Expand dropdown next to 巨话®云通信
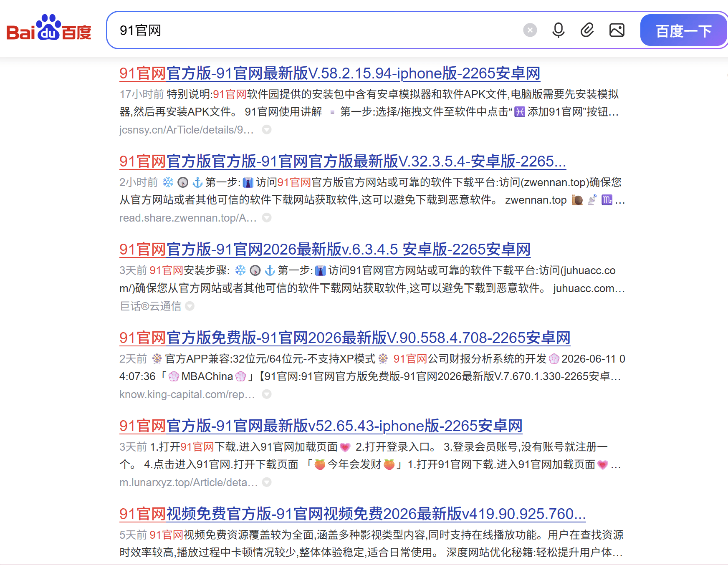The image size is (728, 565). 190,306
